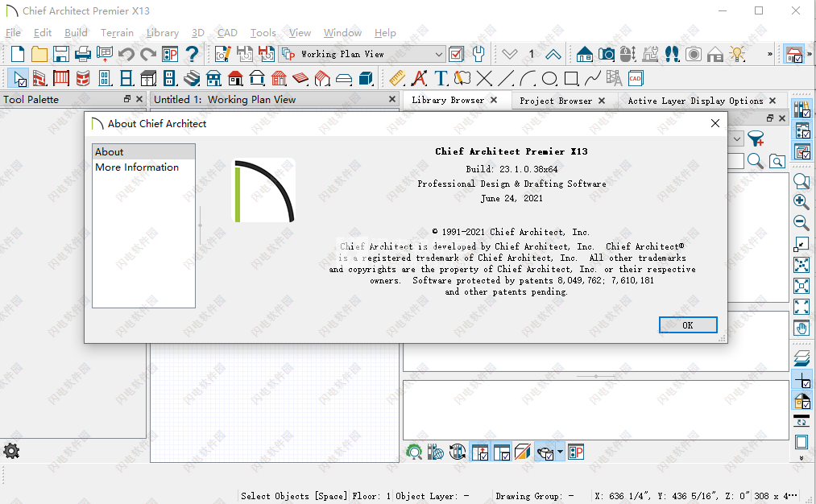Create a new plan with New icon
This screenshot has height=504, width=816.
(x=18, y=54)
